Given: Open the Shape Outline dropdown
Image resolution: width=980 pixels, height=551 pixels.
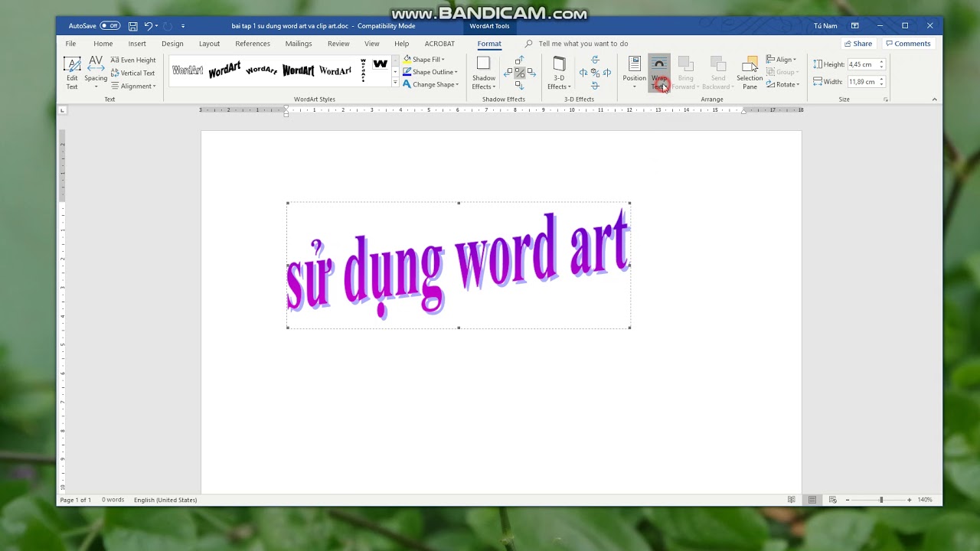Looking at the screenshot, I should [x=430, y=72].
